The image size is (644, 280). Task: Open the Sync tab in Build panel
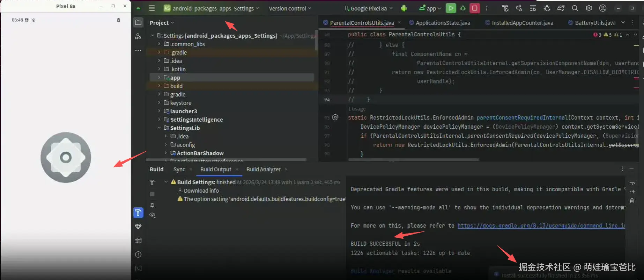click(179, 169)
